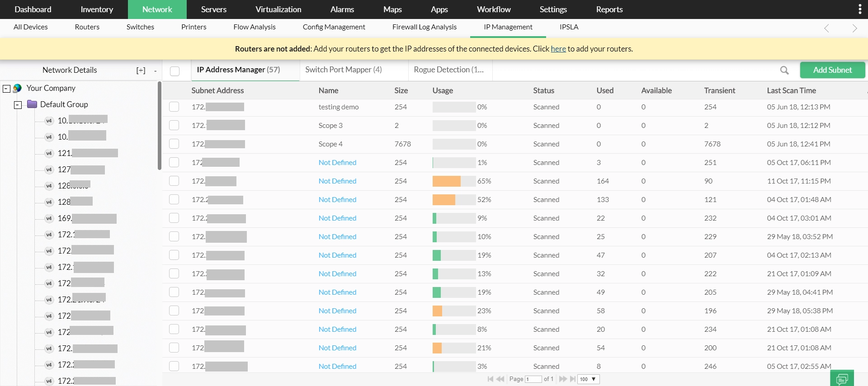Image resolution: width=868 pixels, height=386 pixels.
Task: Sort by the Last Scan Time column
Action: (x=791, y=90)
